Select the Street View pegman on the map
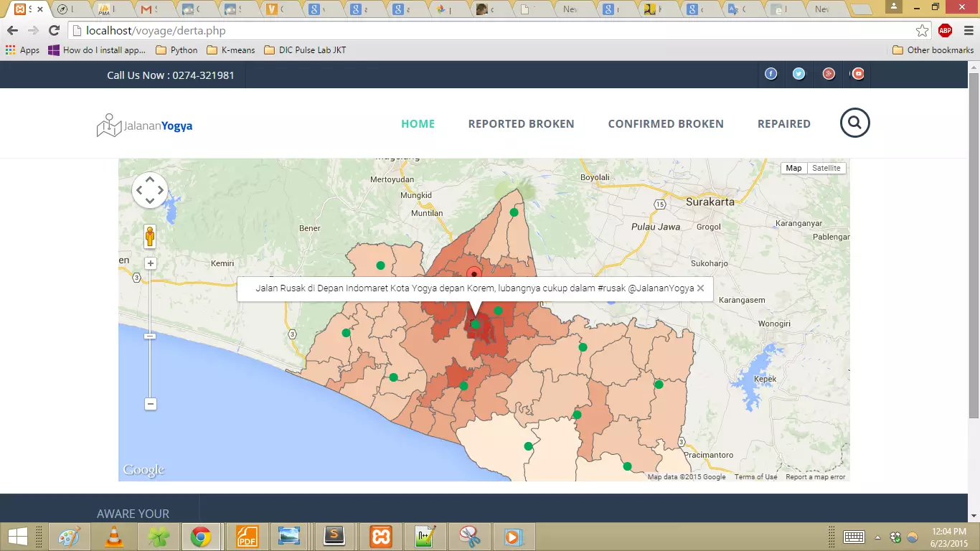 pyautogui.click(x=150, y=237)
